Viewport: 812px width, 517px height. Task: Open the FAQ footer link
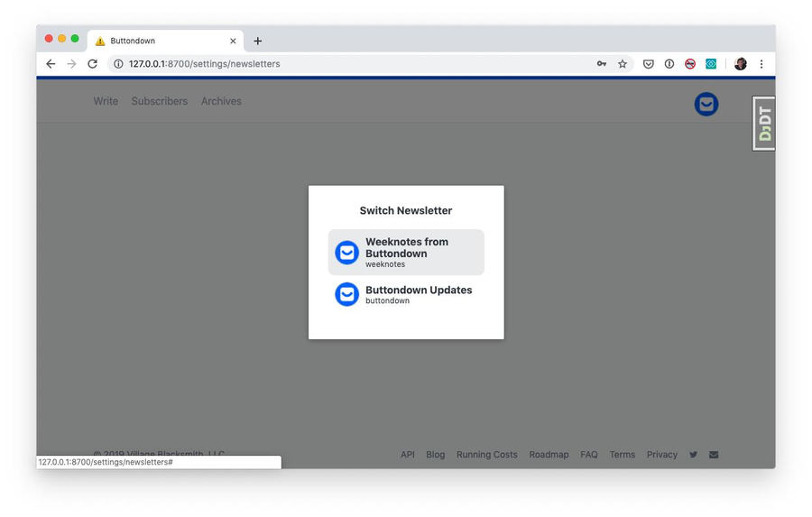589,455
